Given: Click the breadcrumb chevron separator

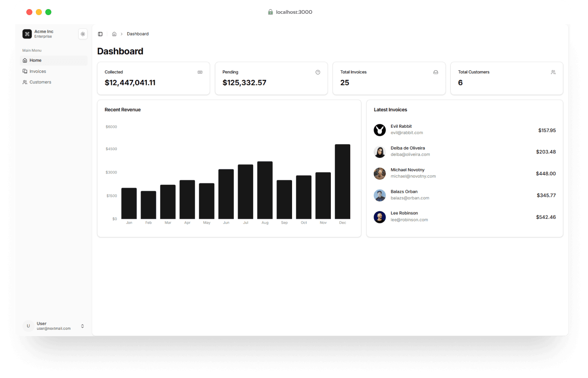Looking at the screenshot, I should coord(122,34).
